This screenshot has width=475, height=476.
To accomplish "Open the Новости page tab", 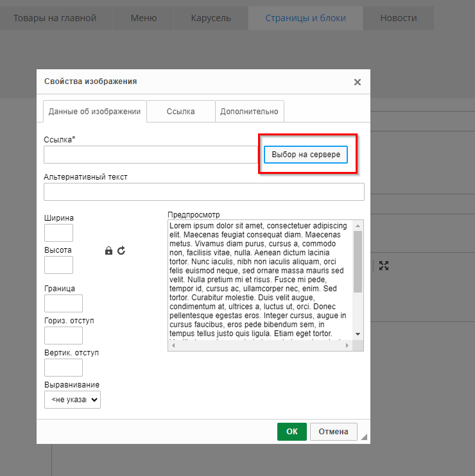I will [398, 18].
